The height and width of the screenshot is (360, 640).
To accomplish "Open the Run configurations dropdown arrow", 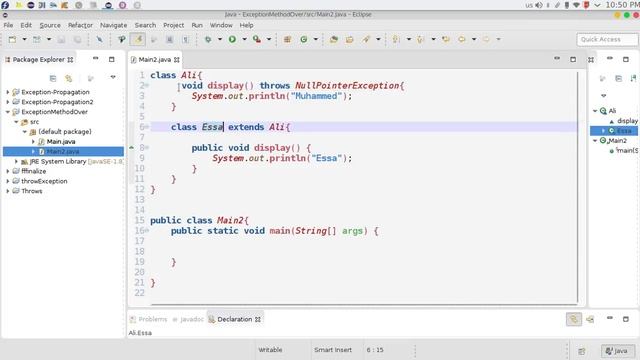I will coord(244,39).
